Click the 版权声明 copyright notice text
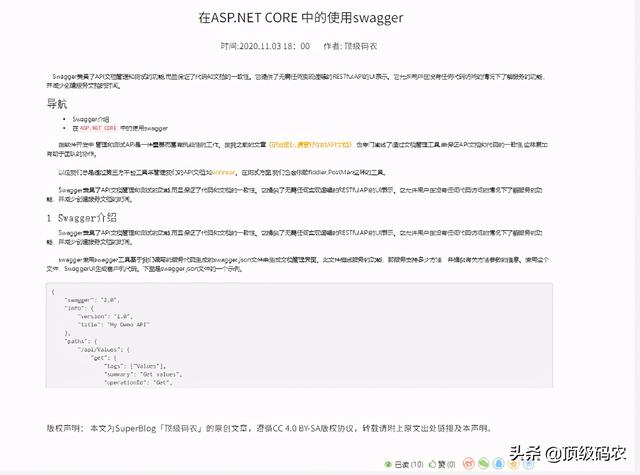 point(269,428)
